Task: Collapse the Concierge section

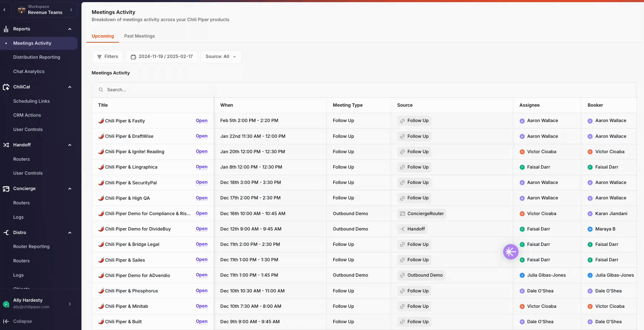Action: pyautogui.click(x=70, y=189)
